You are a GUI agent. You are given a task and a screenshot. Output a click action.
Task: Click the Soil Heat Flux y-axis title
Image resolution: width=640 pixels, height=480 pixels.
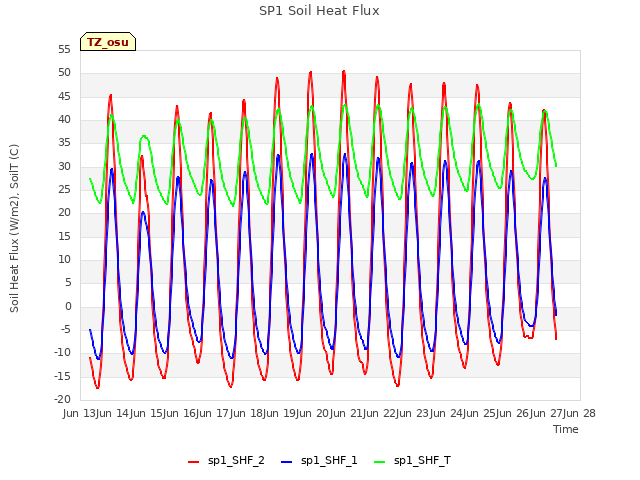(x=14, y=228)
